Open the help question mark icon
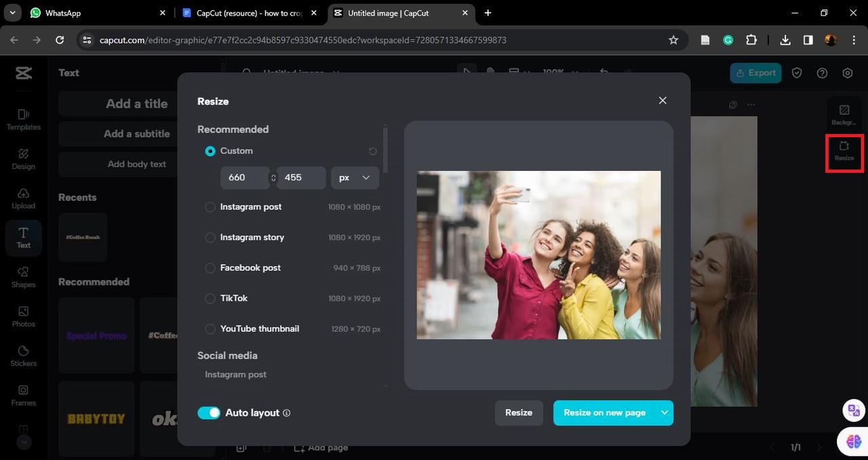Viewport: 868px width, 460px height. [822, 73]
